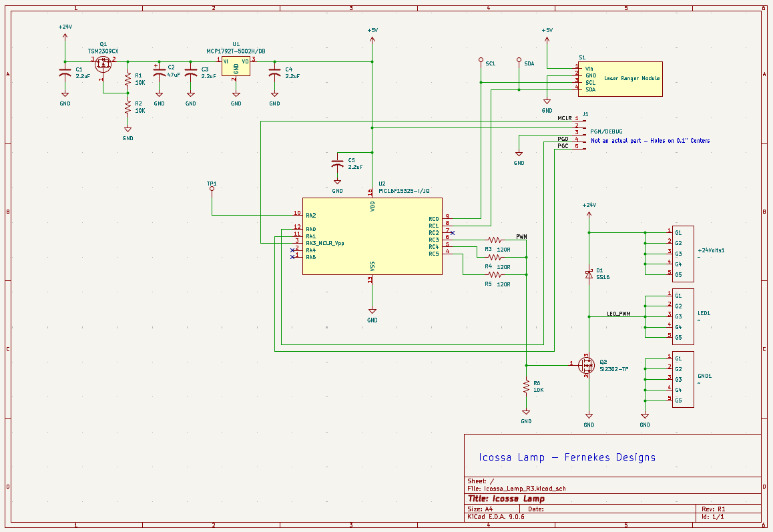The height and width of the screenshot is (532, 773).
Task: Click the PGM/DEBUG text label
Action: [x=606, y=131]
